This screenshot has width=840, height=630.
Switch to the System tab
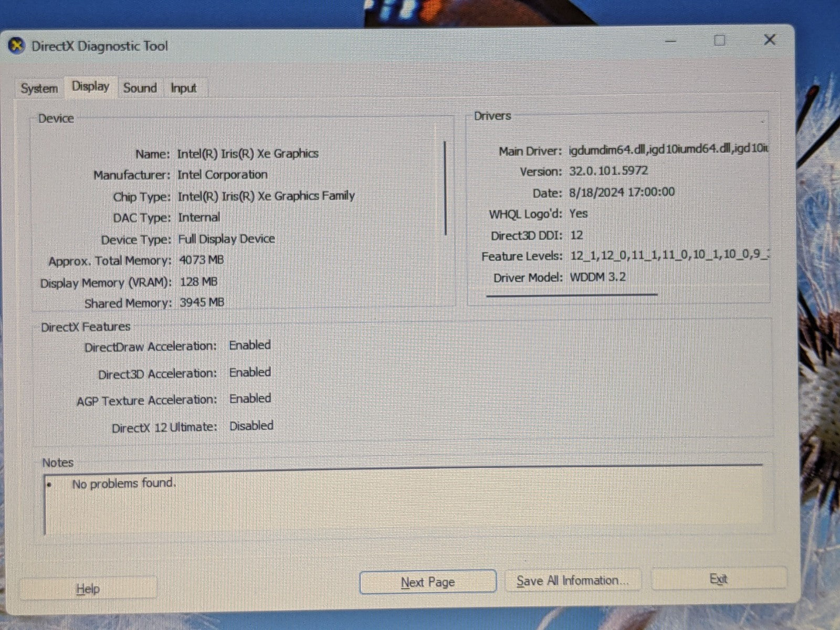pos(39,88)
